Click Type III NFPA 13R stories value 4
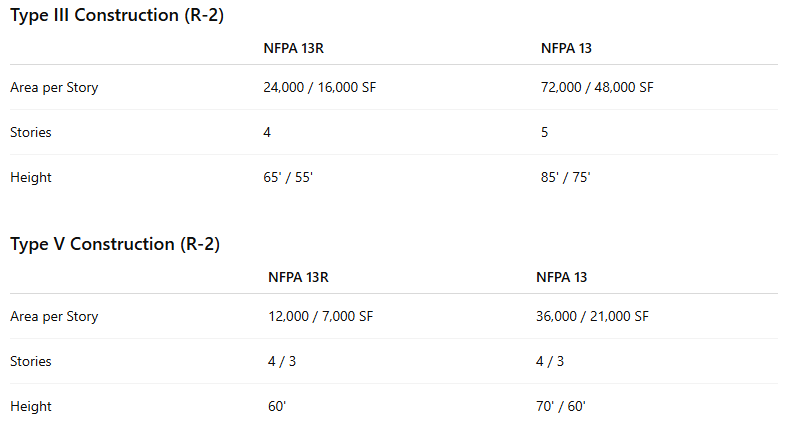Image resolution: width=786 pixels, height=429 pixels. point(267,132)
